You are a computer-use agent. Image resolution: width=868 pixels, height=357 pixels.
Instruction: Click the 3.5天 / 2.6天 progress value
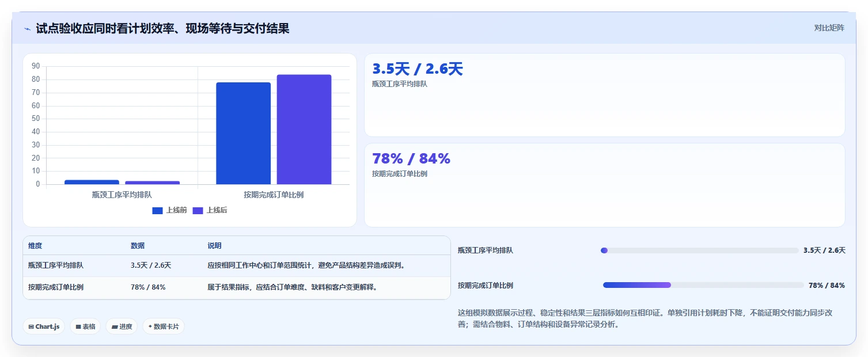824,250
